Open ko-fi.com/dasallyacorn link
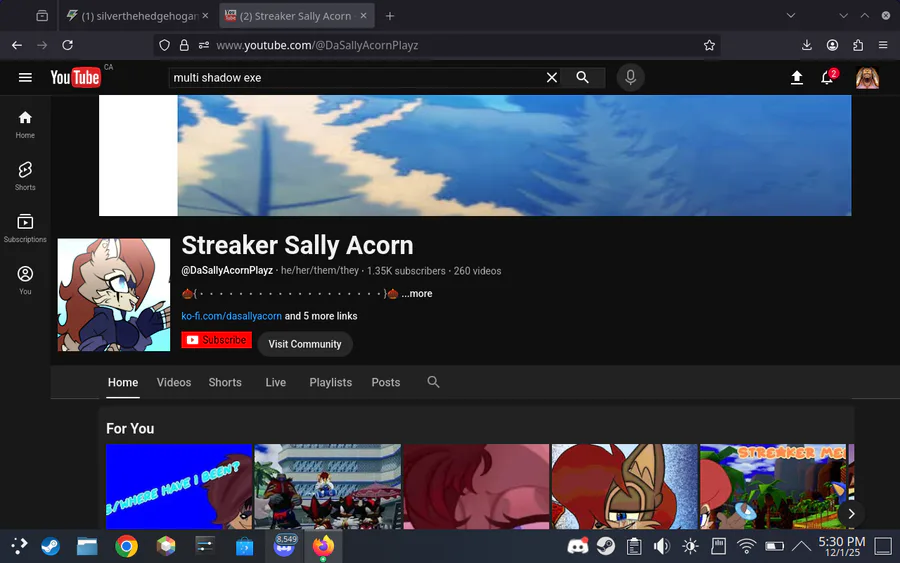This screenshot has height=563, width=900. pyautogui.click(x=231, y=316)
